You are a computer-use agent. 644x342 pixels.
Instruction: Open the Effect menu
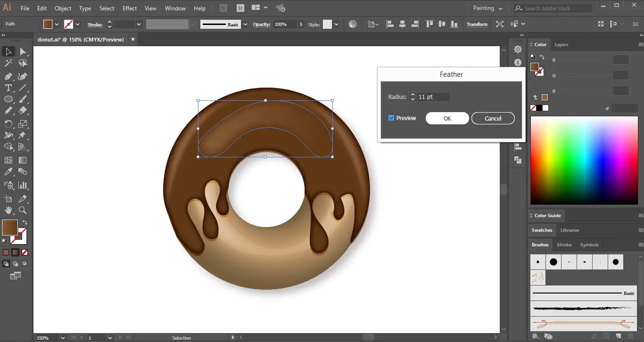[x=130, y=8]
